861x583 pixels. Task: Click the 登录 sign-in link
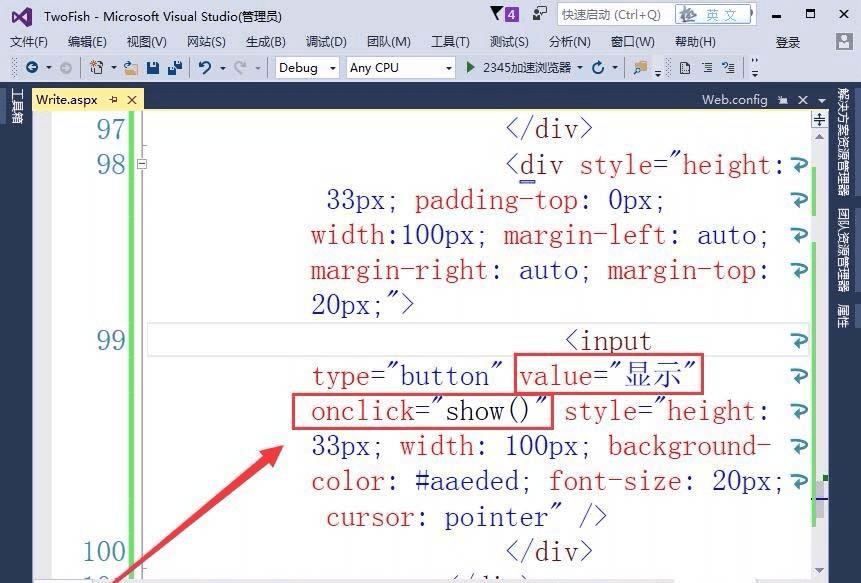(x=787, y=42)
